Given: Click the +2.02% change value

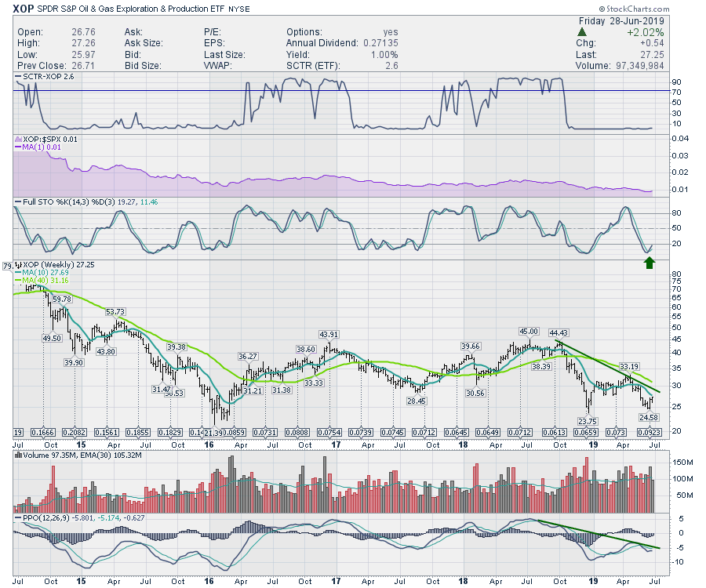Looking at the screenshot, I should tap(646, 32).
